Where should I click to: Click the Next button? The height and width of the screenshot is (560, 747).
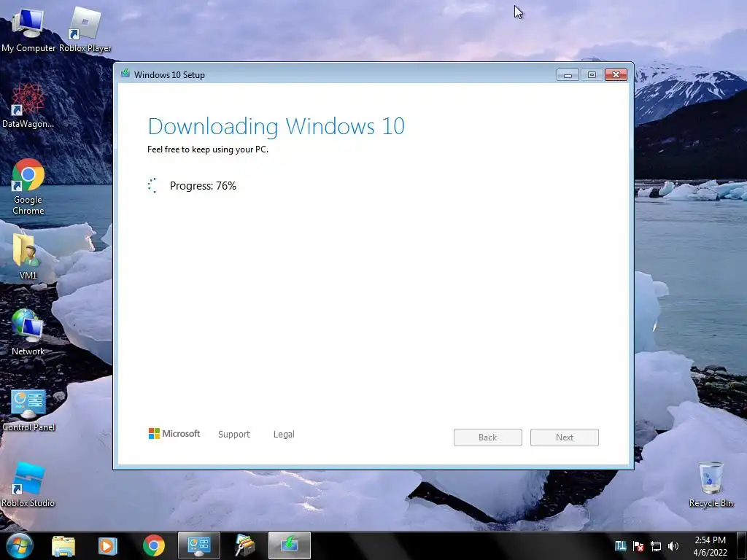[x=565, y=437]
